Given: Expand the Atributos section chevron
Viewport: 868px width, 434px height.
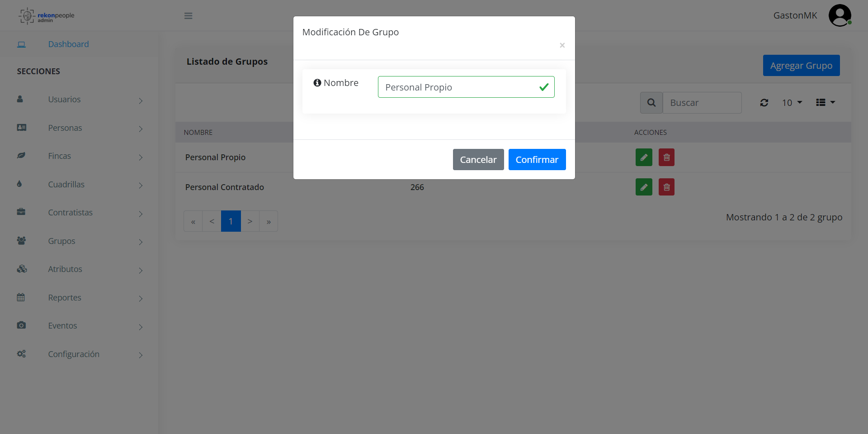Looking at the screenshot, I should point(141,270).
